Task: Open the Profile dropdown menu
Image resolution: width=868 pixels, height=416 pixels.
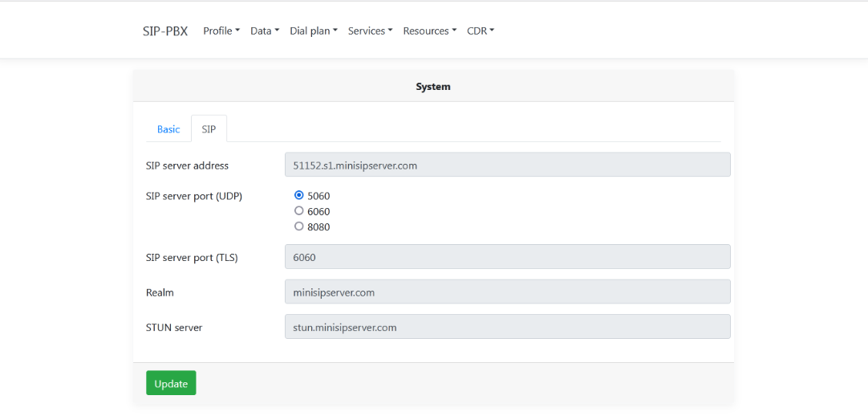Action: (x=221, y=31)
